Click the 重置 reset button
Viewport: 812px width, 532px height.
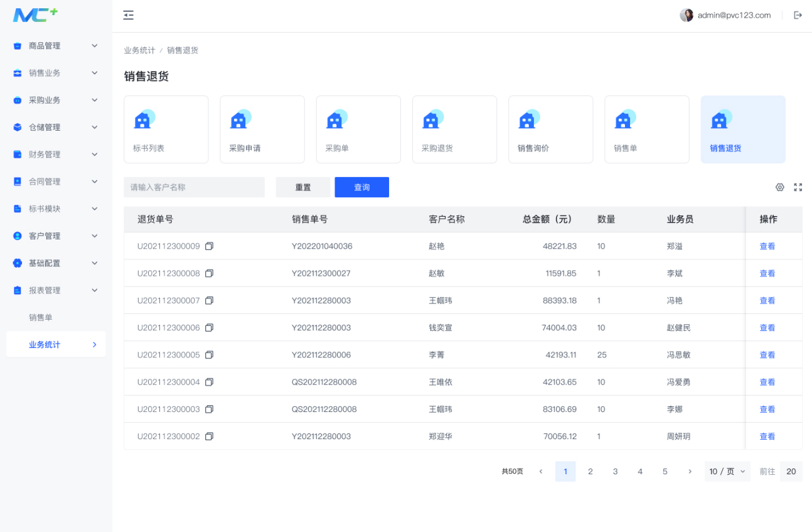(303, 187)
